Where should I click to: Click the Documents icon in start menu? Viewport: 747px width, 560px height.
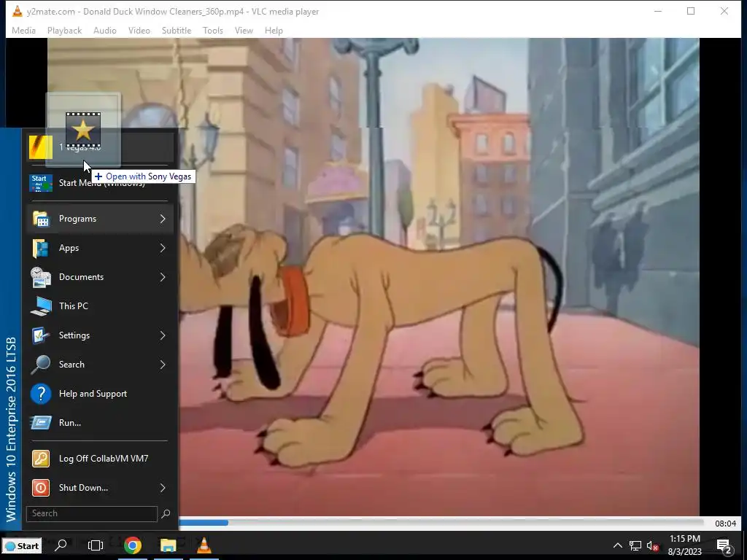click(41, 277)
